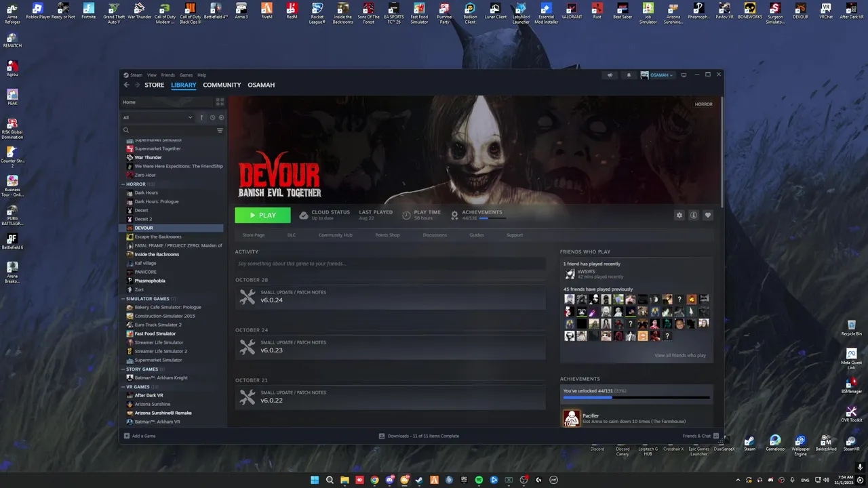Open DEVOUR Community Hub link
The height and width of the screenshot is (488, 868).
tap(336, 235)
